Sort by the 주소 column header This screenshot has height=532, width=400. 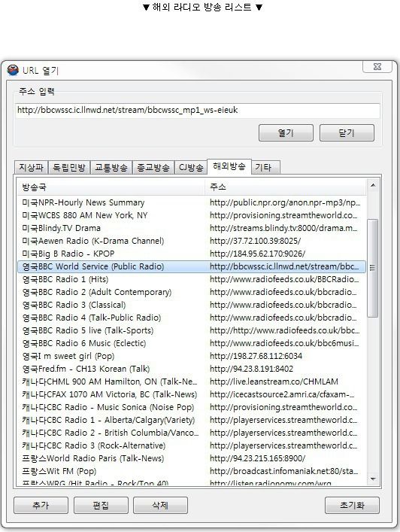[286, 187]
